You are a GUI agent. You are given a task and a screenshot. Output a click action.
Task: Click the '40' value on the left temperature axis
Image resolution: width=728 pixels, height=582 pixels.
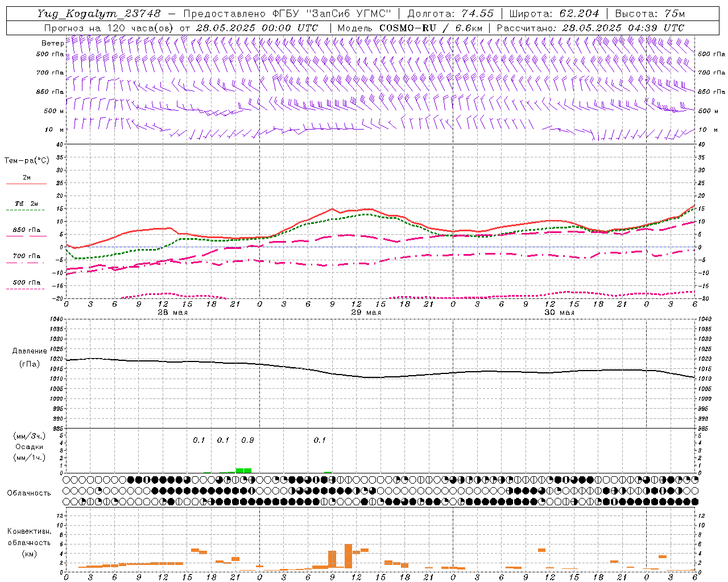pyautogui.click(x=59, y=144)
